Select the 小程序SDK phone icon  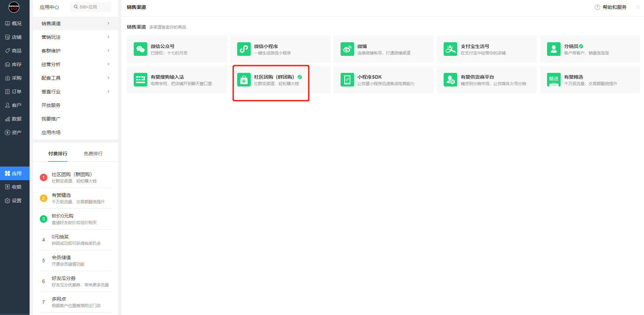tap(347, 80)
